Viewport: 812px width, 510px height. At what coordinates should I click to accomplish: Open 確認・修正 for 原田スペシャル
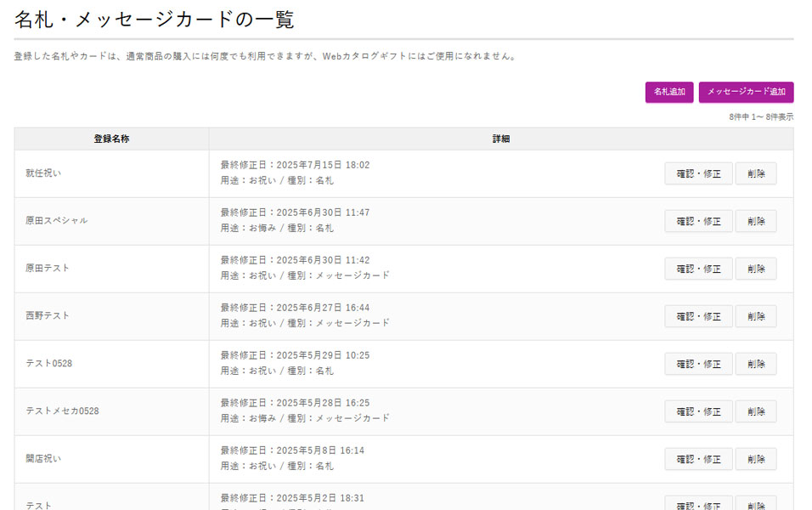pos(698,221)
